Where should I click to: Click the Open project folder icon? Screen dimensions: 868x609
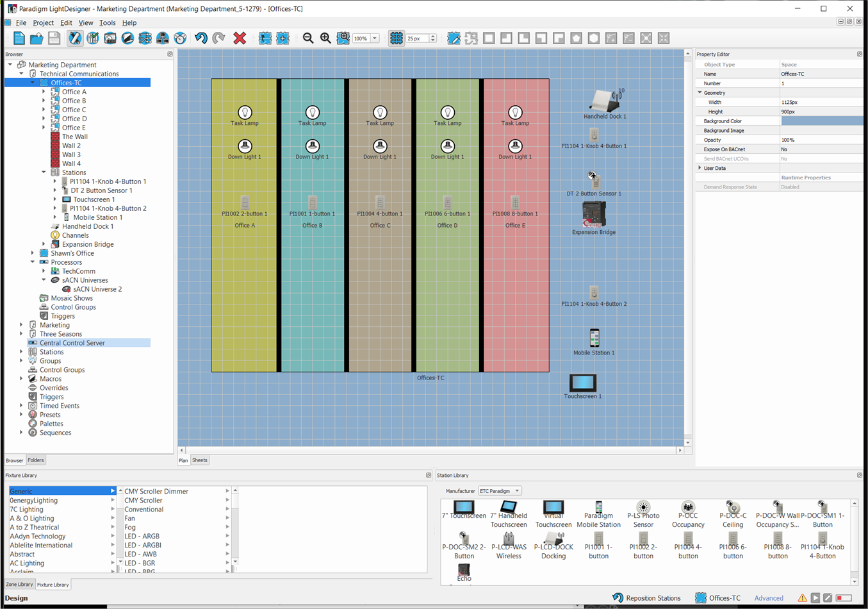[37, 38]
